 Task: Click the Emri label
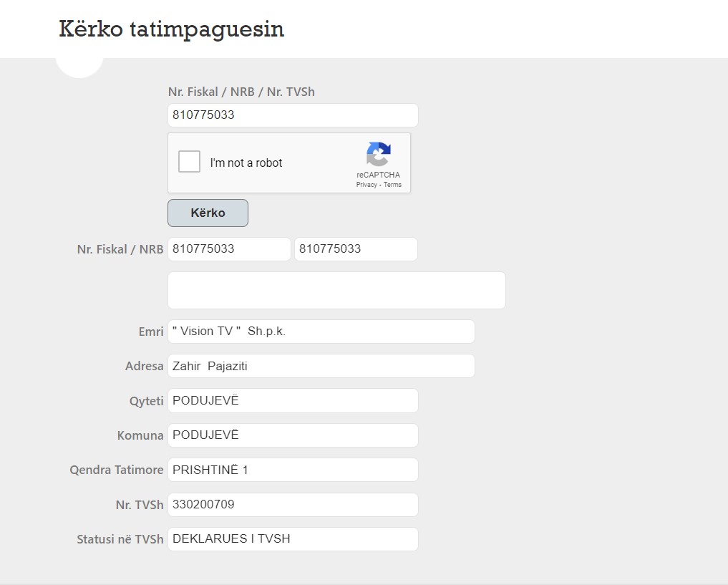(x=151, y=332)
